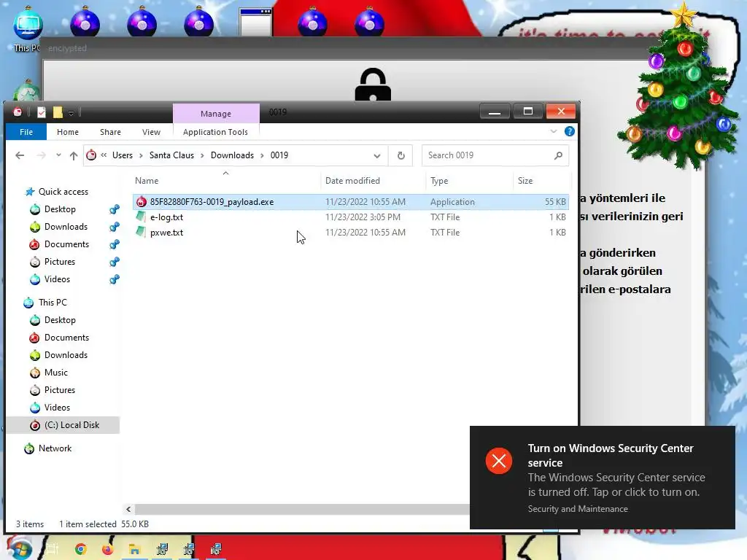Click the pxwe.txt file icon
Screen dimensions: 747x560
tap(141, 232)
